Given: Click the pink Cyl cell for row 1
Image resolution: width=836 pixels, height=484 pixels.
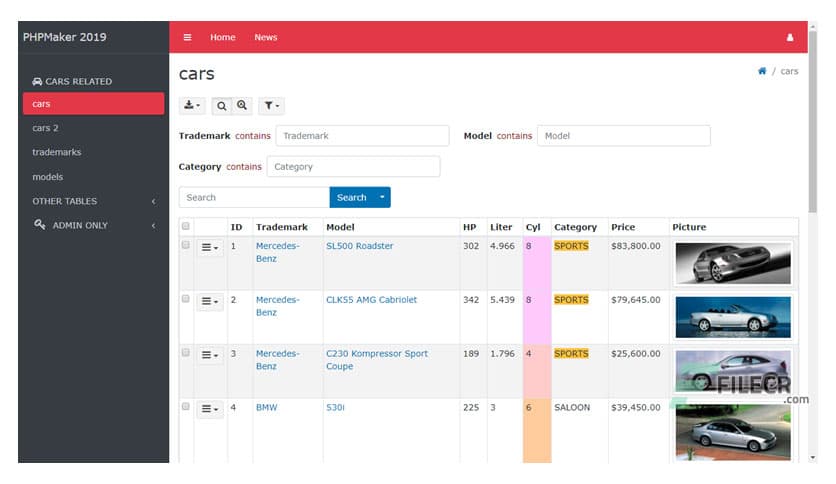Looking at the screenshot, I should (x=536, y=262).
